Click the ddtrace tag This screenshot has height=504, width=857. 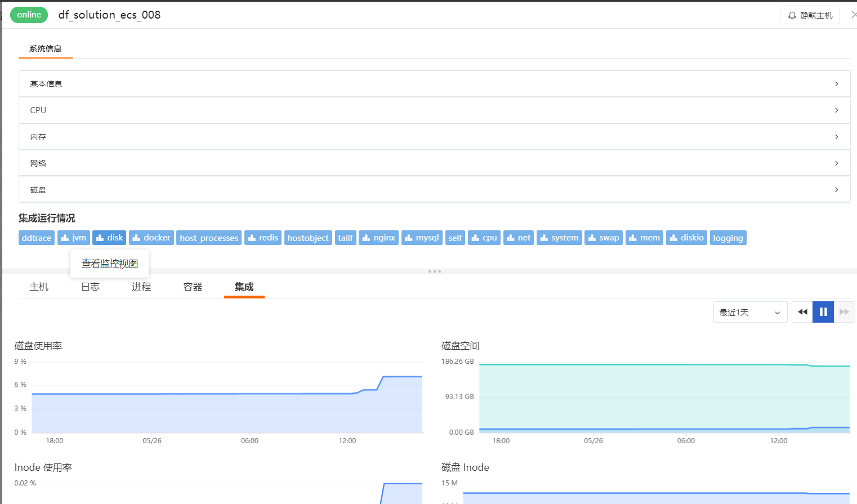pos(37,238)
